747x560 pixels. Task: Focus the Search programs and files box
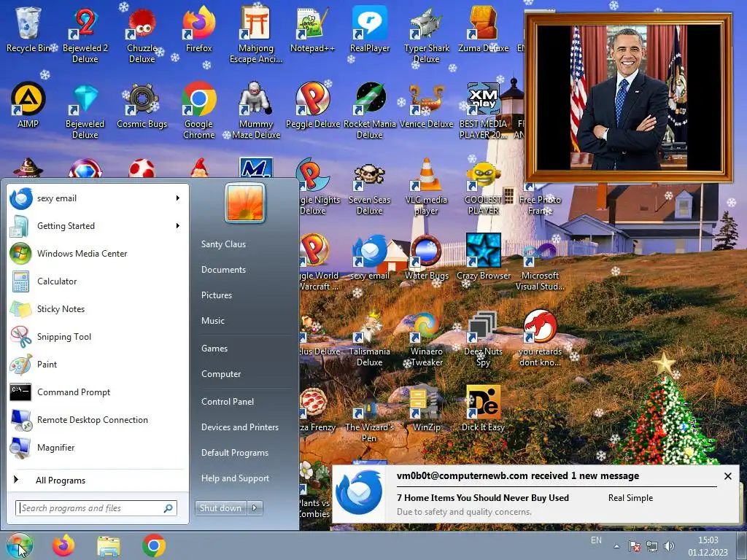[x=96, y=508]
